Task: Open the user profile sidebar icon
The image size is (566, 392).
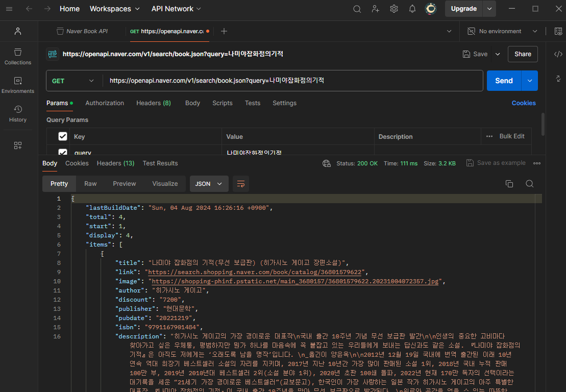Action: tap(18, 32)
